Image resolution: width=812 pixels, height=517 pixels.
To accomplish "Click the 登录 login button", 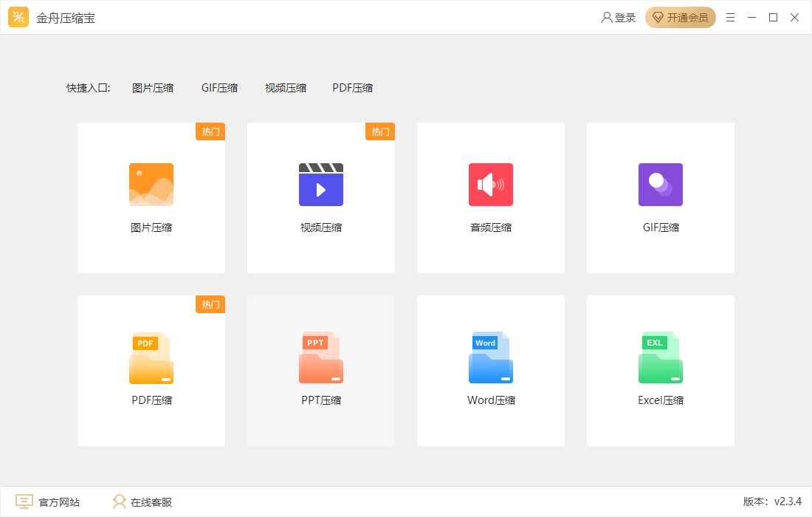I will tap(619, 17).
